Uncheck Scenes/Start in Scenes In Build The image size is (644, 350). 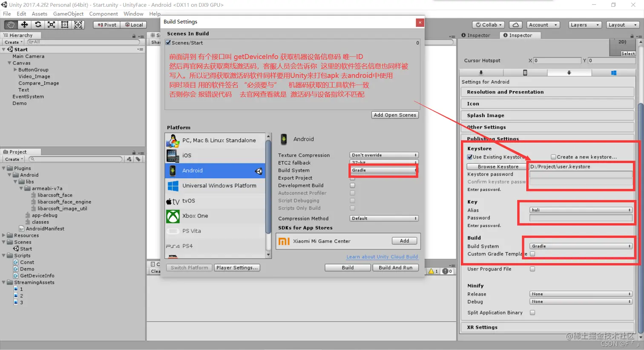(168, 43)
